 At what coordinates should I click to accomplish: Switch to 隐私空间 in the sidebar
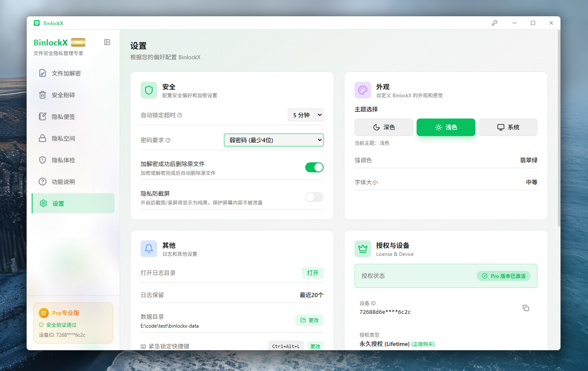click(73, 139)
